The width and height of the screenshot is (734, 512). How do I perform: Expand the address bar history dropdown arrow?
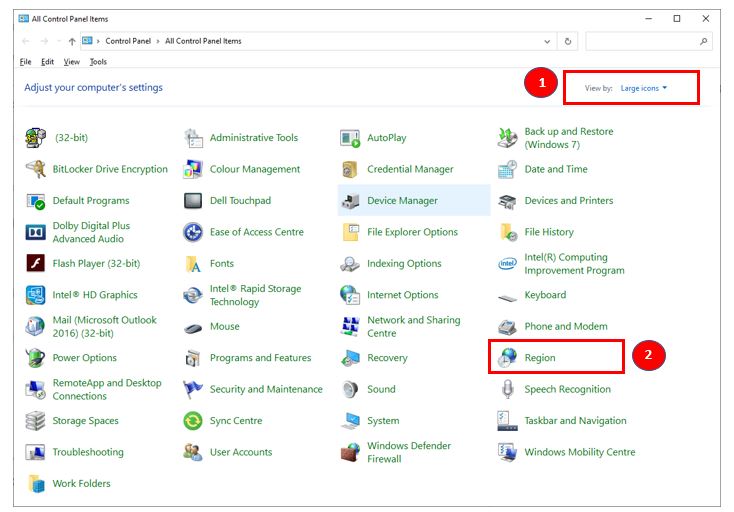pos(547,41)
